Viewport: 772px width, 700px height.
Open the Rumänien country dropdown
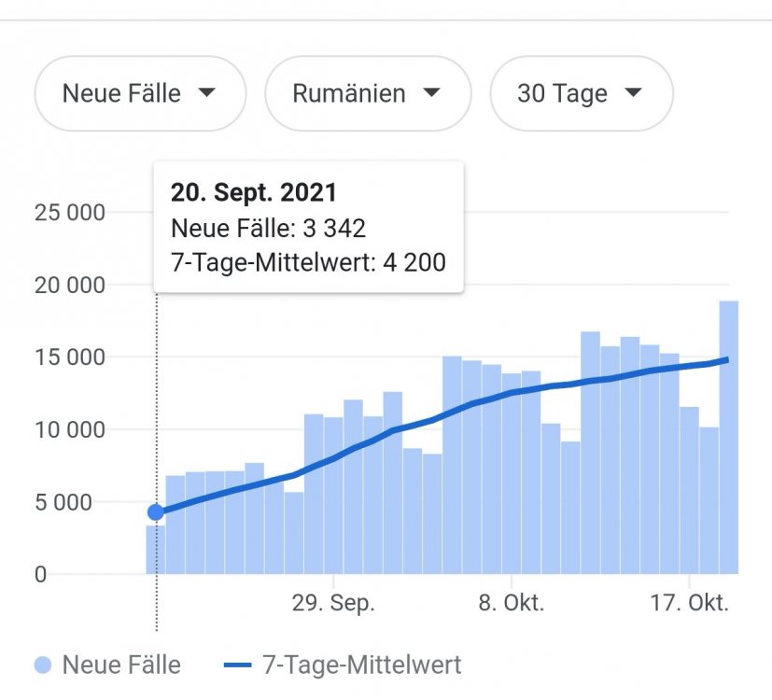tap(368, 93)
